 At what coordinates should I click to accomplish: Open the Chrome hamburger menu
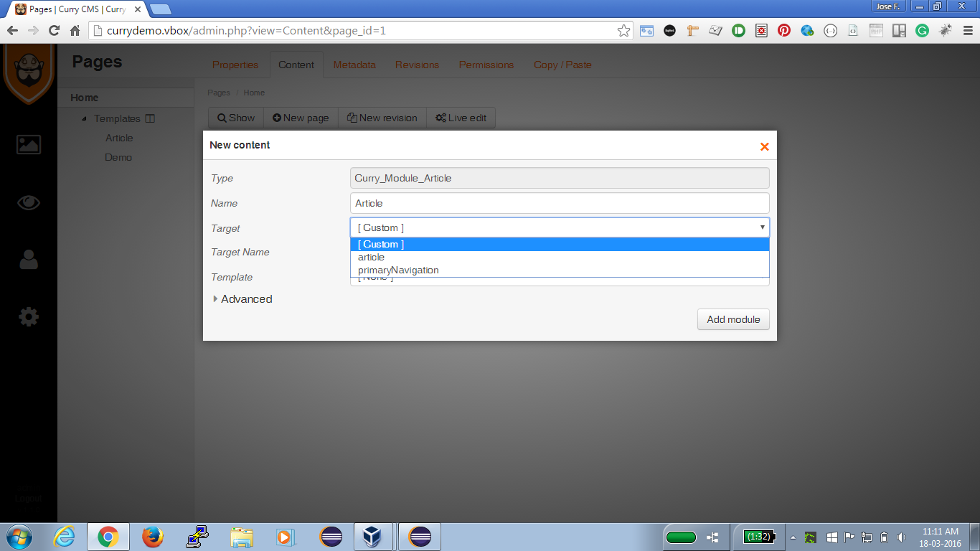pos(966,31)
